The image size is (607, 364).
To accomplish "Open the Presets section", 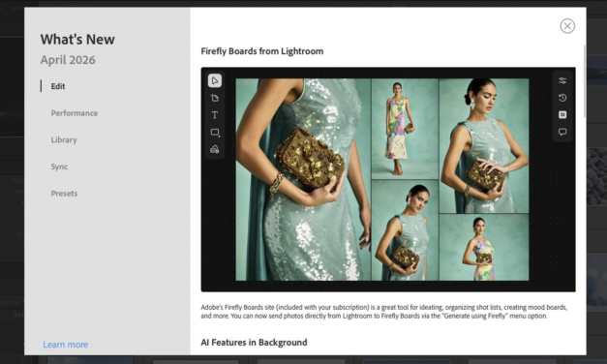I will [64, 194].
